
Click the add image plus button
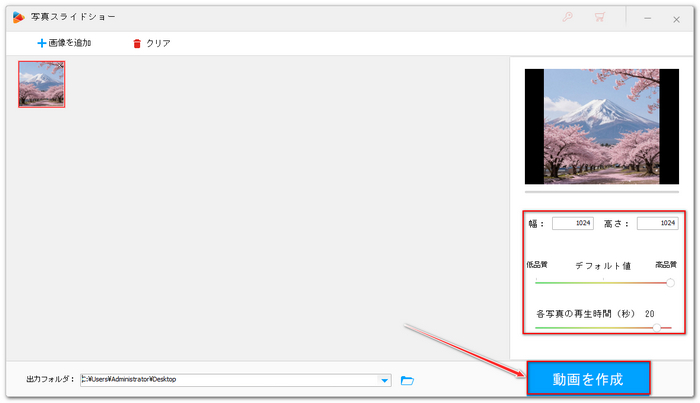click(x=64, y=43)
